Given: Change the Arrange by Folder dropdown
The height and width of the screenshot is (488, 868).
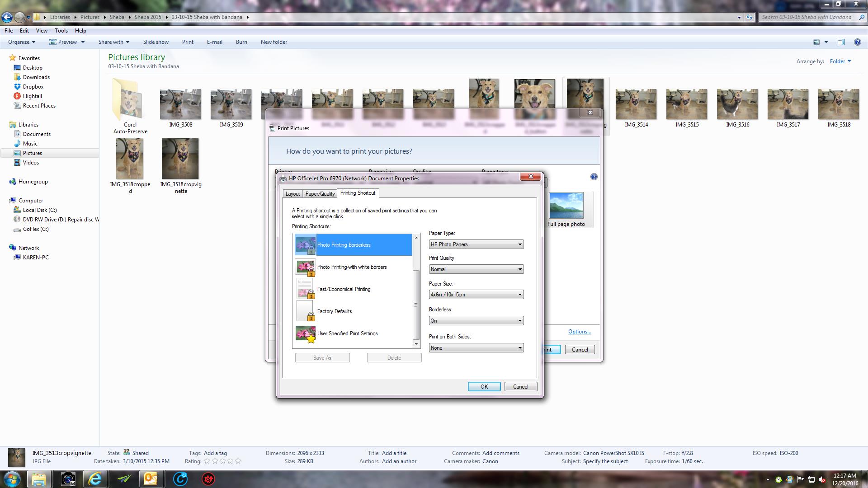Looking at the screenshot, I should point(840,61).
